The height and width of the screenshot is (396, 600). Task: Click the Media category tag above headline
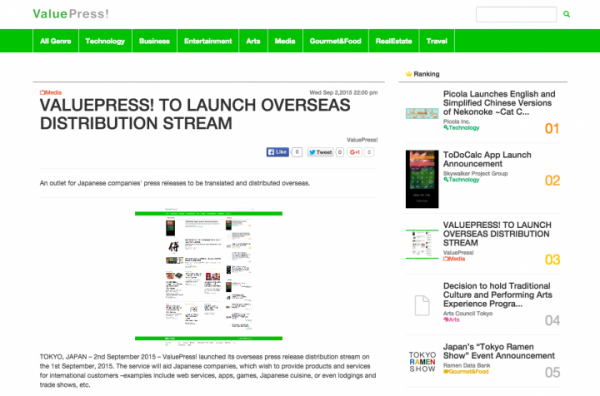click(x=51, y=93)
